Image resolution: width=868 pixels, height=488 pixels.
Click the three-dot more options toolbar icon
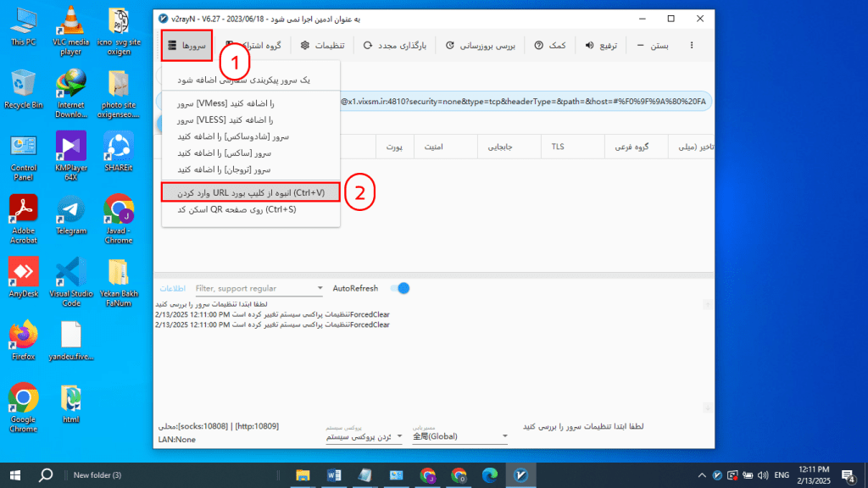pyautogui.click(x=693, y=46)
